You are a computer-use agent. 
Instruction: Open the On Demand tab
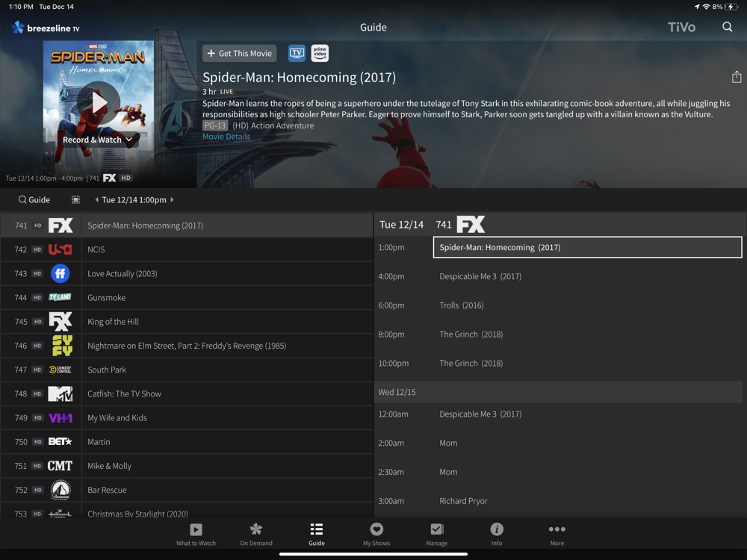[x=256, y=535]
